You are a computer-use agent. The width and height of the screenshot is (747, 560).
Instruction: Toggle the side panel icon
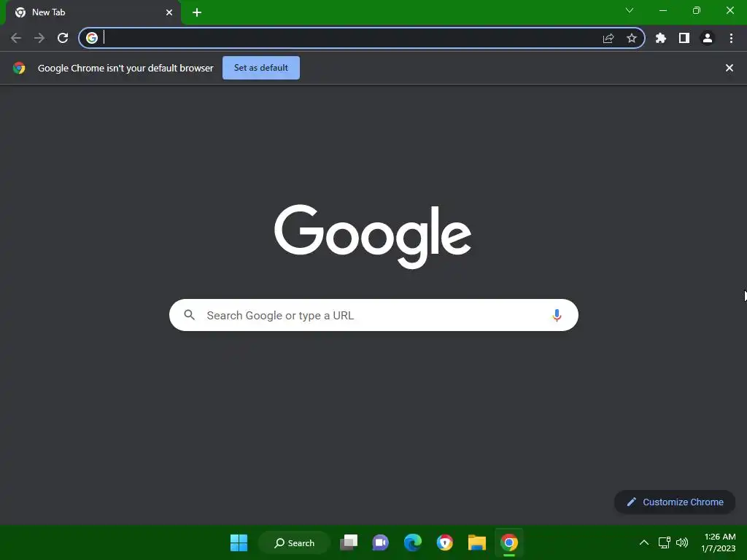click(x=684, y=38)
